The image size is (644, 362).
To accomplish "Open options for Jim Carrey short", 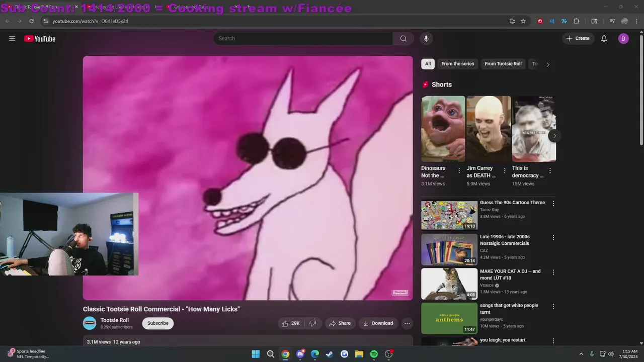I will 504,171.
